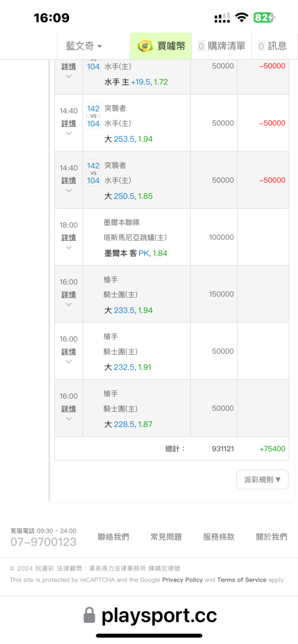Tap the lock icon beside playsport.cc
This screenshot has height=644, width=298.
pyautogui.click(x=89, y=615)
